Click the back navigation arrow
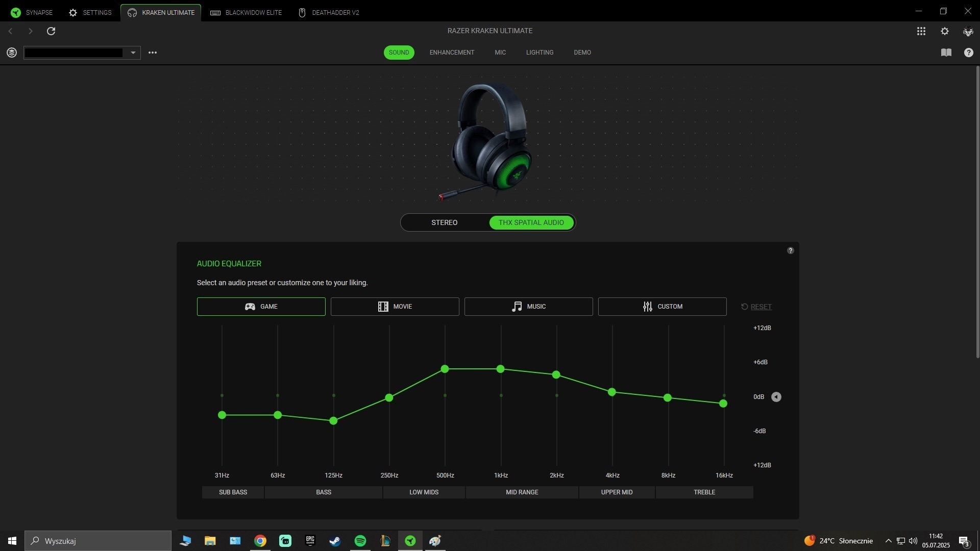Screen dimensions: 980x551 coord(10,31)
